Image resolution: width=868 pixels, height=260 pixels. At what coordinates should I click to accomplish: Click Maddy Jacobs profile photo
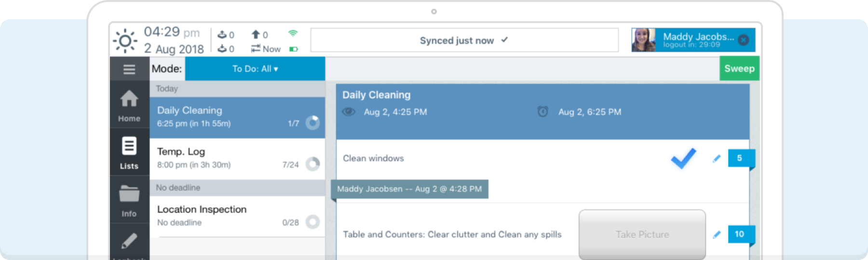click(x=644, y=40)
